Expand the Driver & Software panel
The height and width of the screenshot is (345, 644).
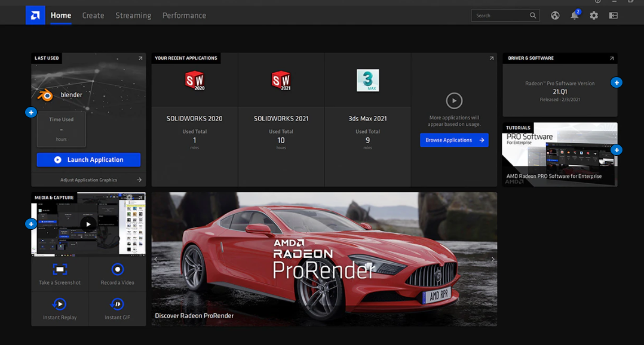tap(612, 58)
